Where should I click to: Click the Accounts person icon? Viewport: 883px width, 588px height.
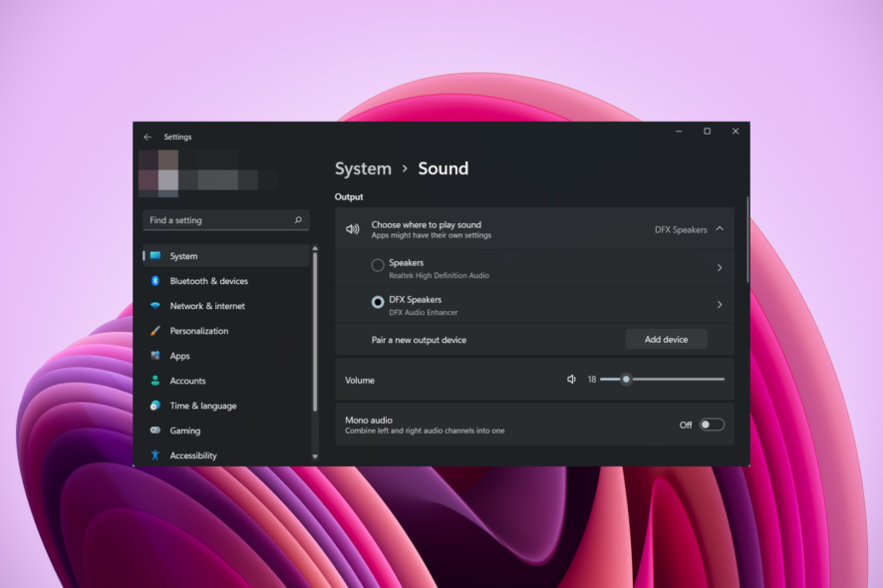pyautogui.click(x=155, y=380)
